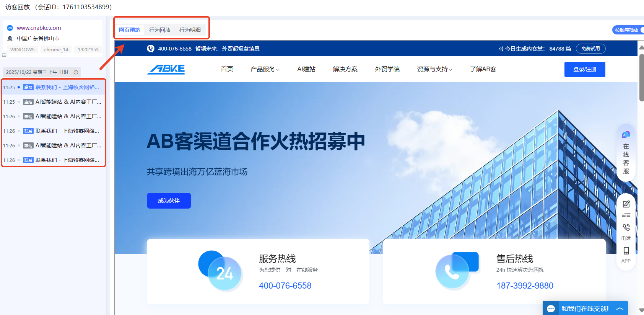The height and width of the screenshot is (315, 644).
Task: Click the AB客渠道合作火热招募中 headline
Action: pos(256,141)
